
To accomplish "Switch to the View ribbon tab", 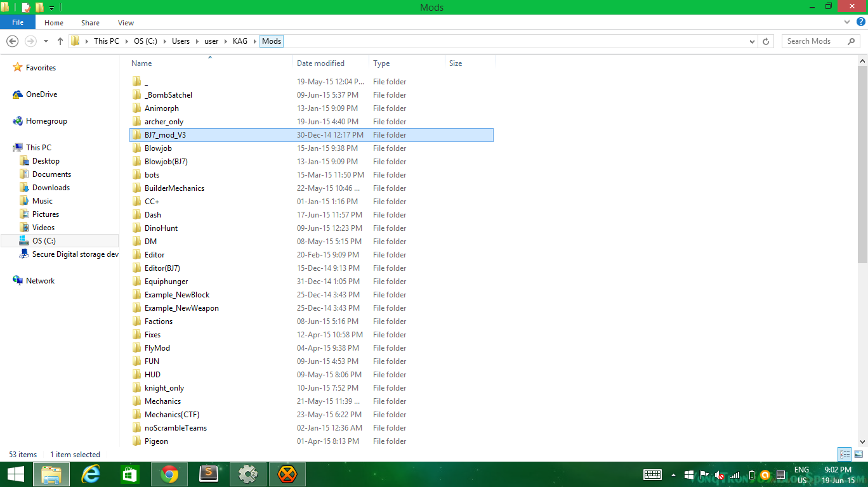I will (126, 23).
